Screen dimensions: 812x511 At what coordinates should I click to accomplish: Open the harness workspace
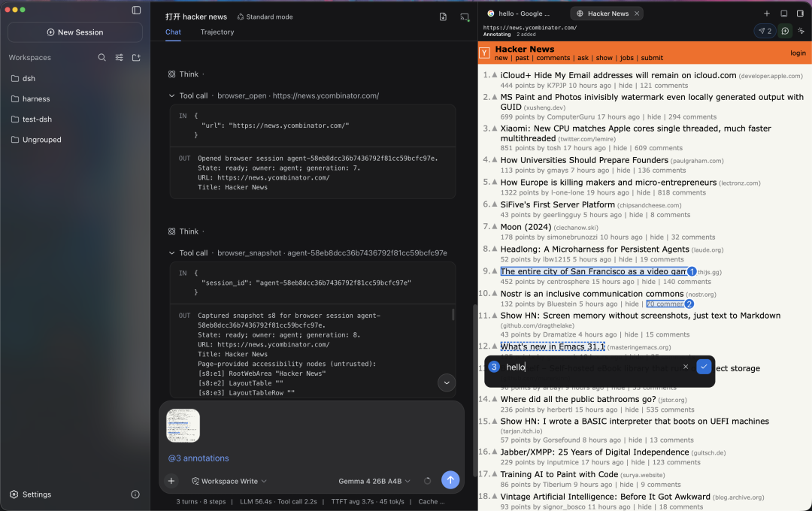(36, 99)
